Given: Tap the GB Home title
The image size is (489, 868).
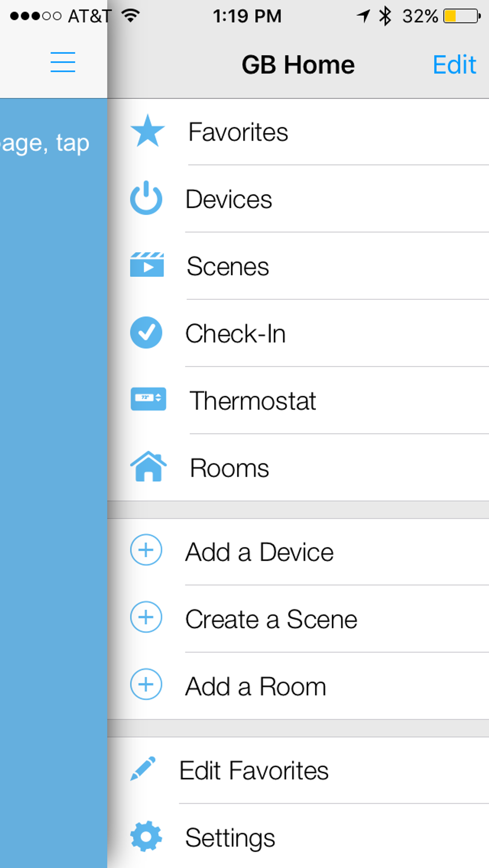Looking at the screenshot, I should coord(298,64).
